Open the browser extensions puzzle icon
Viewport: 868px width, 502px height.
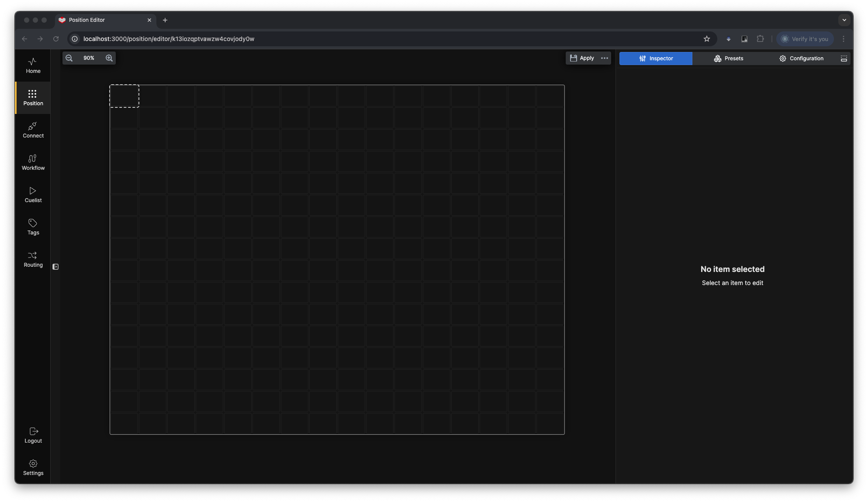760,39
